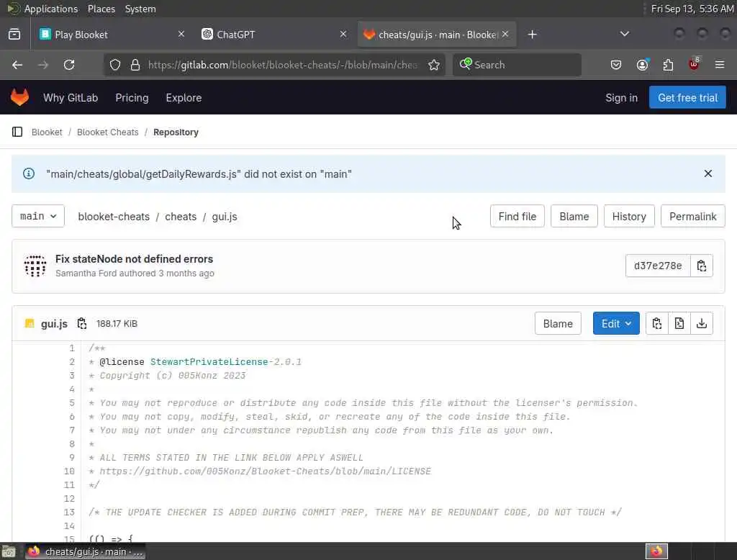Select the cheats/gui.js tab
This screenshot has height=560, width=737.
pos(437,35)
